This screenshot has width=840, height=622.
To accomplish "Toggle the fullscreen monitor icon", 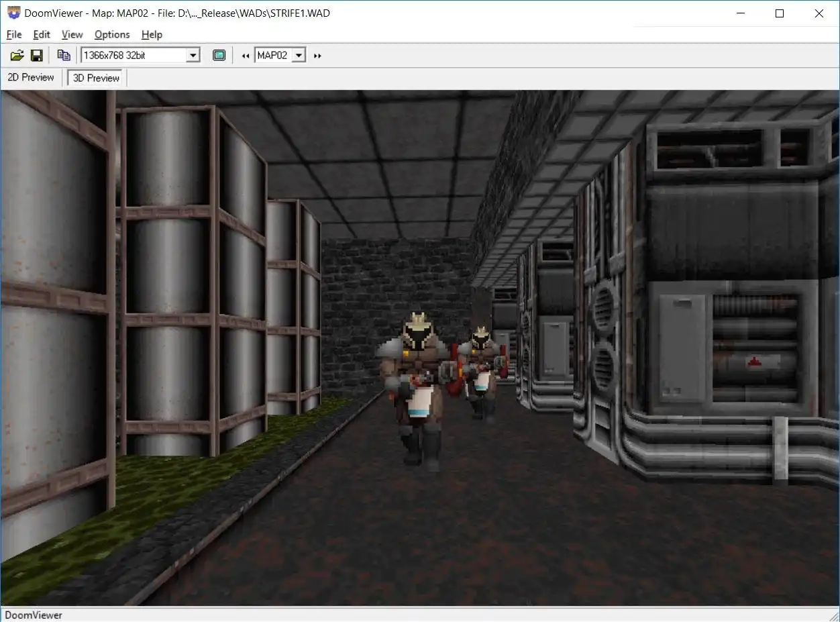I will (219, 56).
